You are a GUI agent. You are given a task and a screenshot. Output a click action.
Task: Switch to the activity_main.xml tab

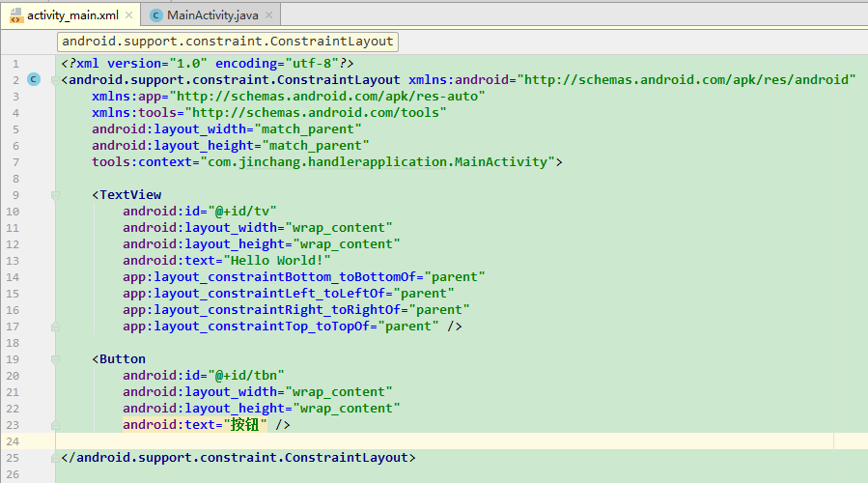(x=72, y=14)
